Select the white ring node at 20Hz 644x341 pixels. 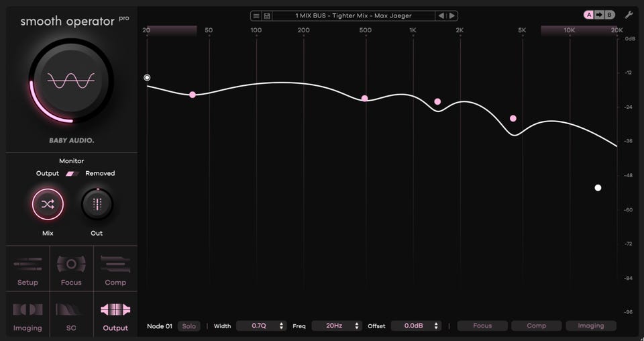pyautogui.click(x=147, y=78)
